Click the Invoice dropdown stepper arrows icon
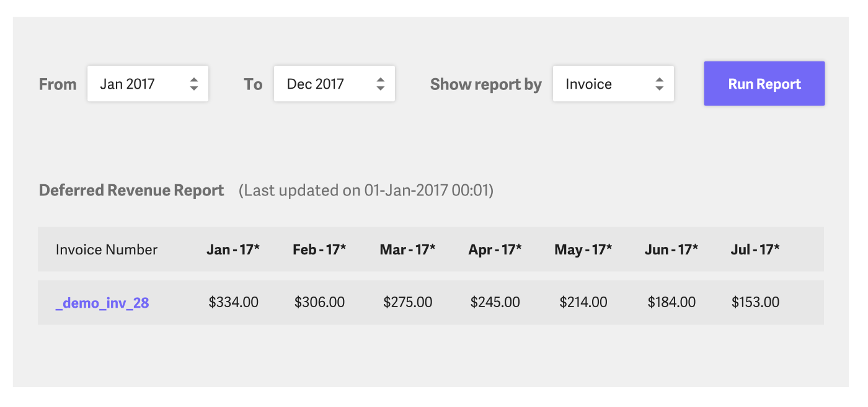Viewport: 868px width, 407px height. click(660, 84)
